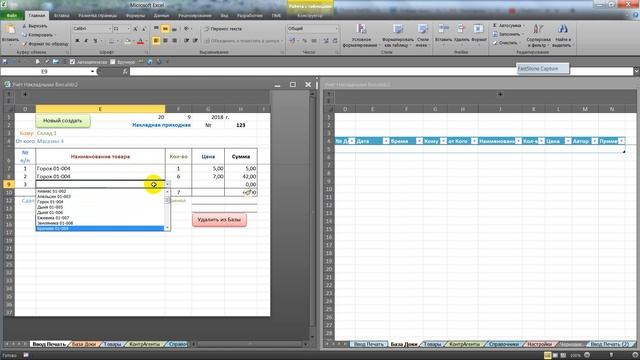This screenshot has height=360, width=640.
Task: Click the Wrap Text (Перенос текста) button
Action: click(x=223, y=29)
